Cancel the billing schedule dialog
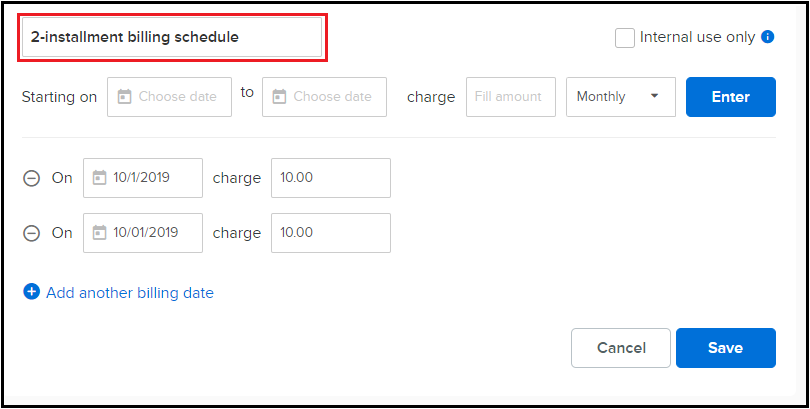Image resolution: width=810 pixels, height=409 pixels. (621, 348)
